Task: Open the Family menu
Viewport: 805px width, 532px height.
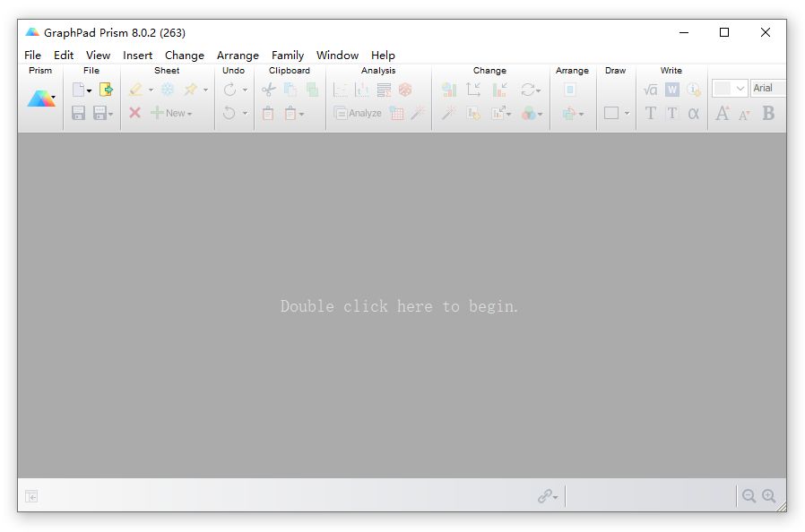Action: [288, 55]
